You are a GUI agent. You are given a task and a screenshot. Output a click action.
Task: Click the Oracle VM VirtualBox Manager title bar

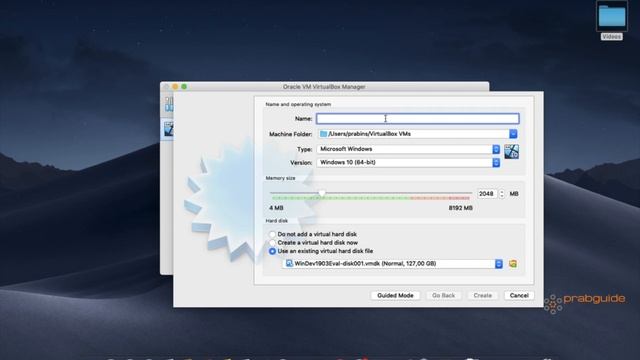point(324,87)
